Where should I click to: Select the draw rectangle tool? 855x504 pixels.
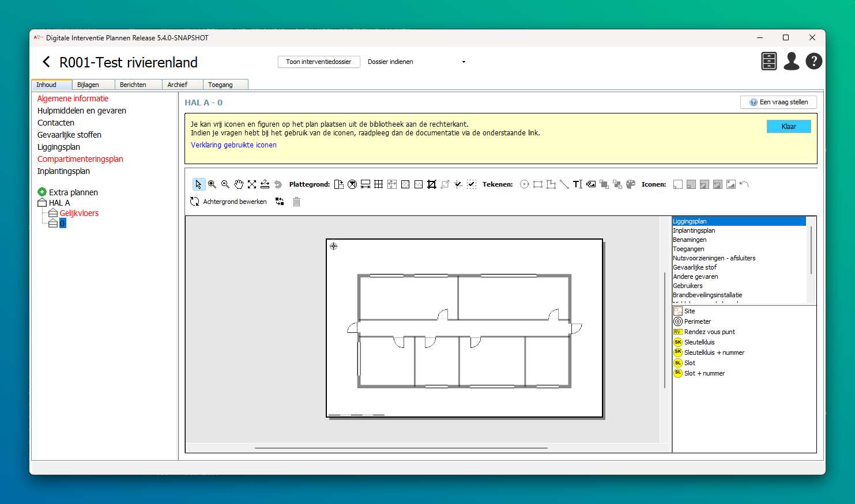pyautogui.click(x=538, y=184)
